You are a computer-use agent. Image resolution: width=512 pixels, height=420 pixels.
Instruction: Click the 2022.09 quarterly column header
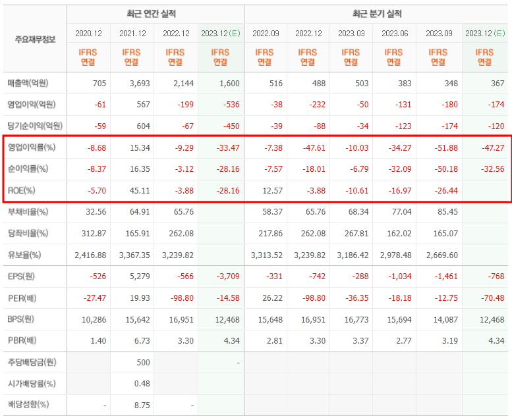click(266, 34)
